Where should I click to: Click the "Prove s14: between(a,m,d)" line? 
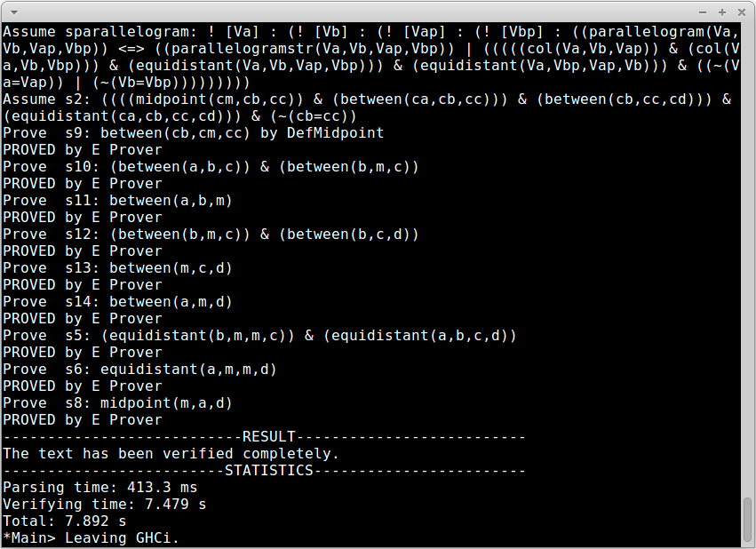point(117,301)
